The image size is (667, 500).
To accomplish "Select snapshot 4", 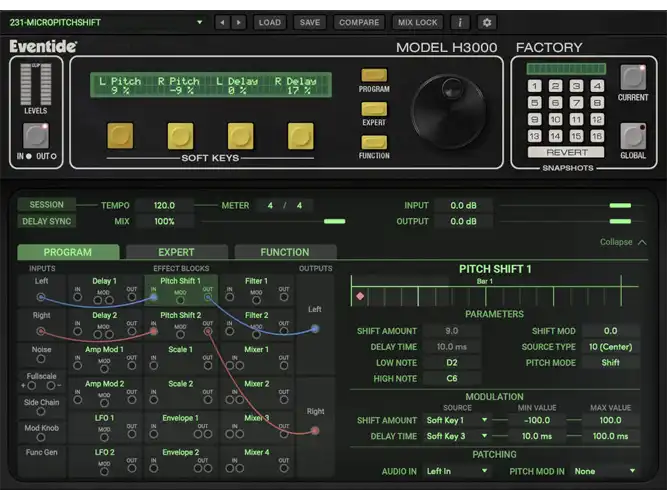I will tap(597, 86).
